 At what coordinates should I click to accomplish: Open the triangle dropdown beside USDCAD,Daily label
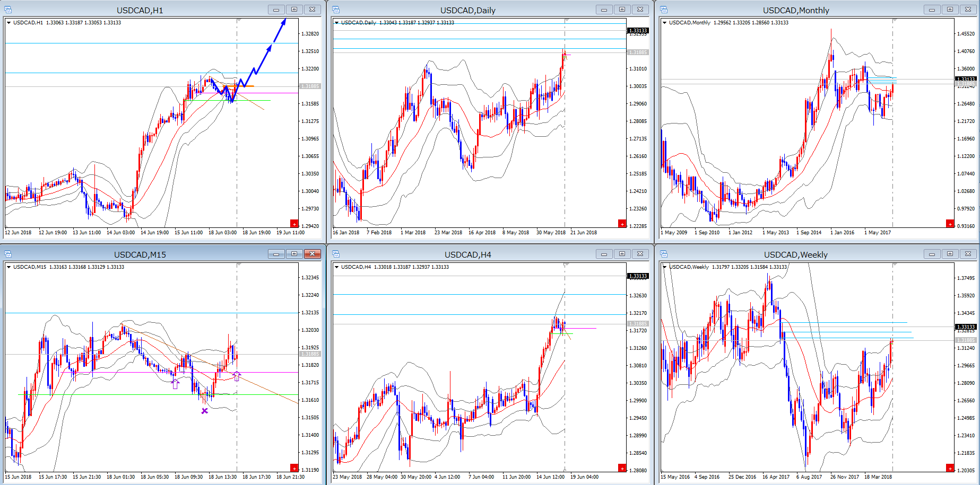coord(337,23)
